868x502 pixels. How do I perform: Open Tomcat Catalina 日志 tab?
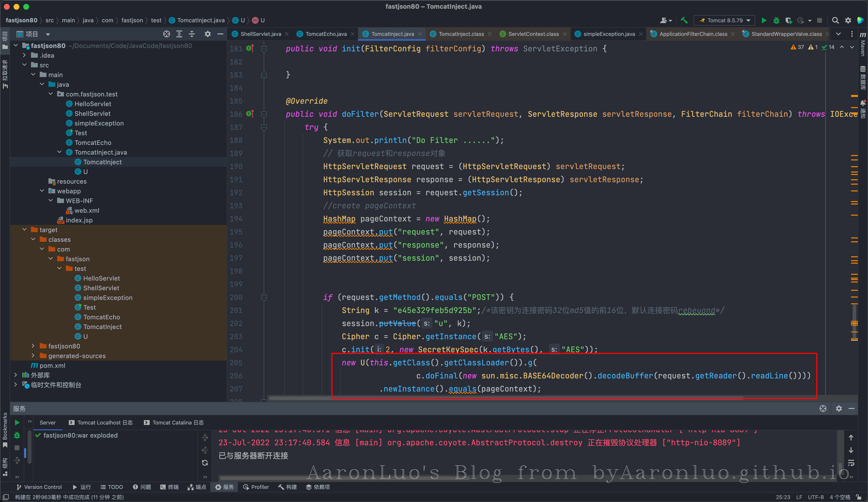point(174,422)
